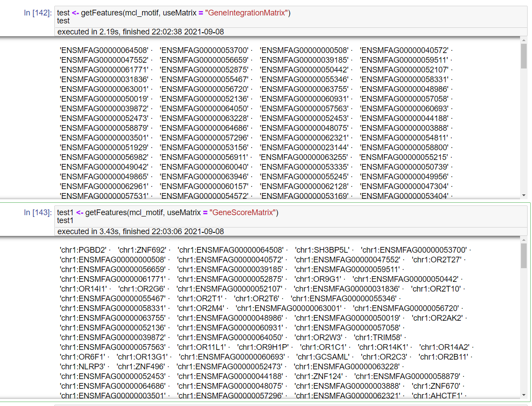Click 'ENSMFAG00000031836' in first output
The height and width of the screenshot is (406, 532).
tap(104, 80)
